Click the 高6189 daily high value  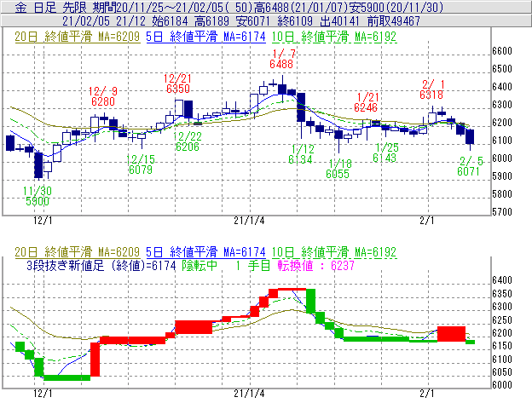(211, 21)
